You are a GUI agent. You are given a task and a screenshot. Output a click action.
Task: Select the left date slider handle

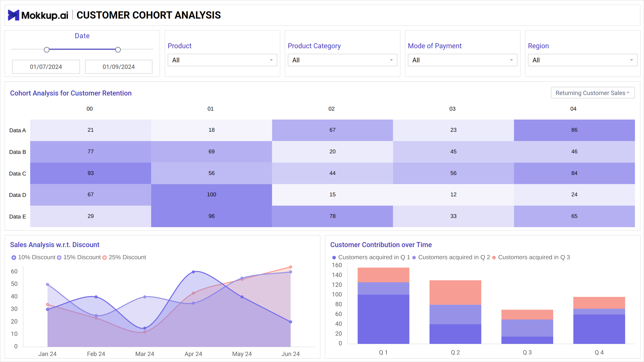(47, 50)
